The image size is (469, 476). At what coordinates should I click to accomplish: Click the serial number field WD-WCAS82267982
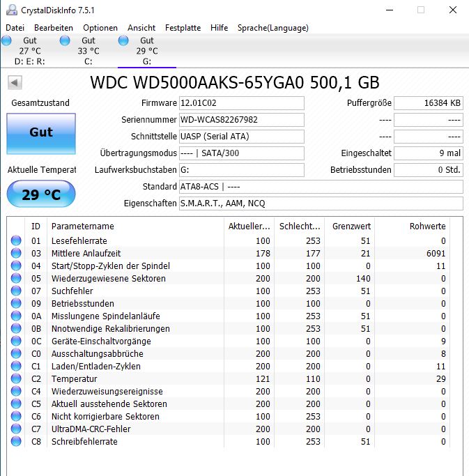(242, 120)
